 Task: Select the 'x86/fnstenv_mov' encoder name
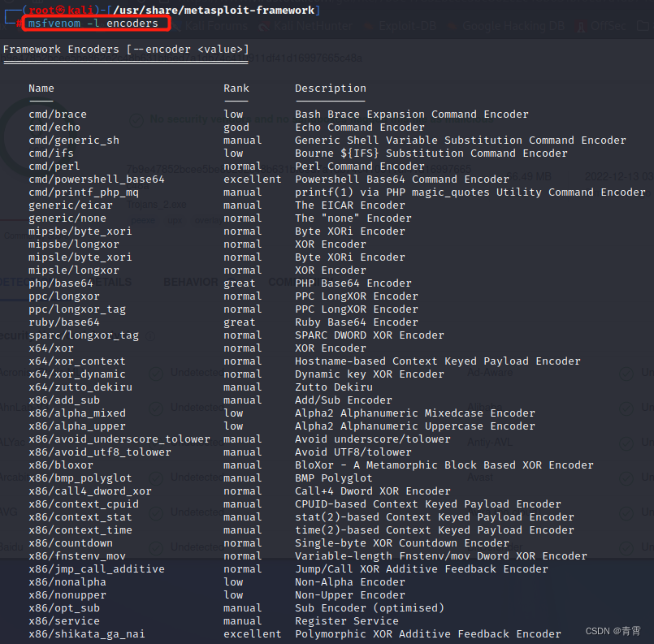pyautogui.click(x=76, y=555)
